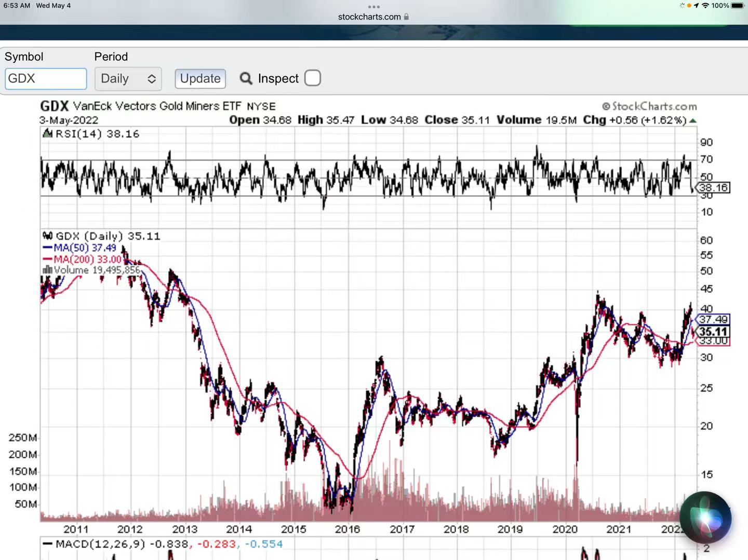Tap the Siri orb icon
748x560 pixels.
click(x=705, y=517)
